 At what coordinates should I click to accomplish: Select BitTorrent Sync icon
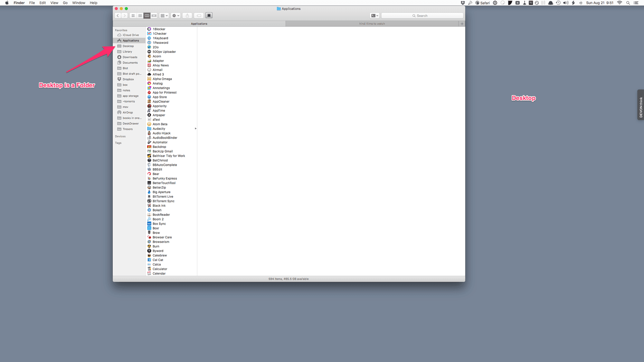(x=149, y=201)
